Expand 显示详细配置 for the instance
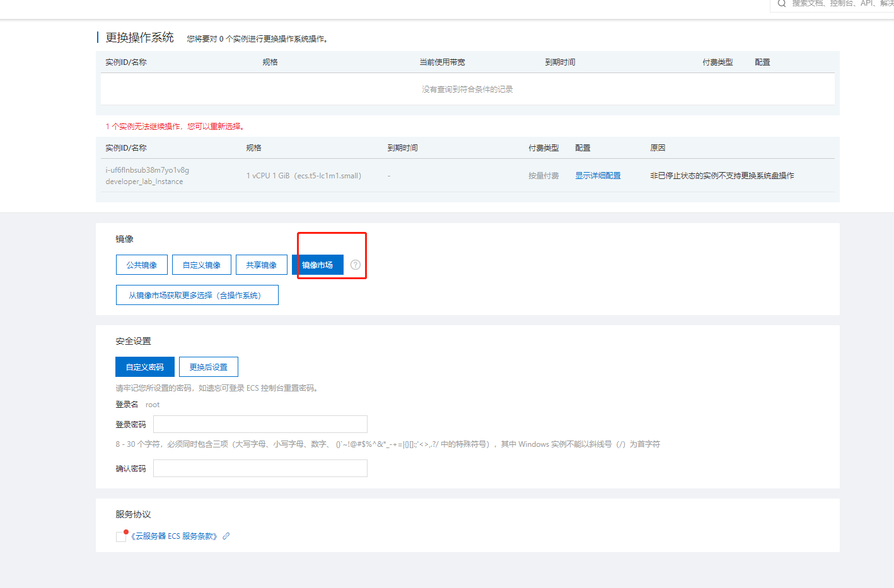The image size is (894, 588). [598, 176]
